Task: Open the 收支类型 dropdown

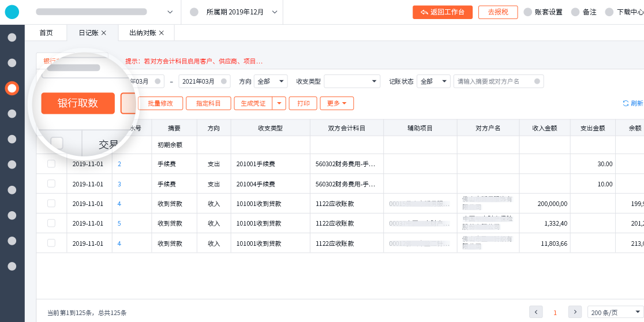Action: point(352,81)
